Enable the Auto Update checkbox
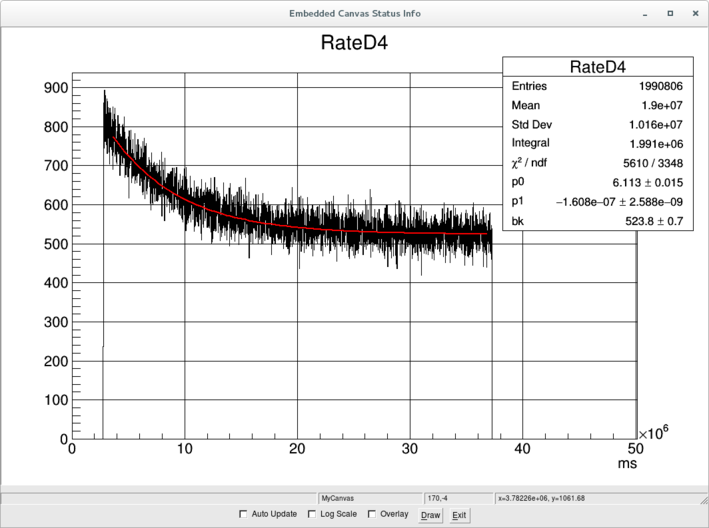 [x=244, y=514]
